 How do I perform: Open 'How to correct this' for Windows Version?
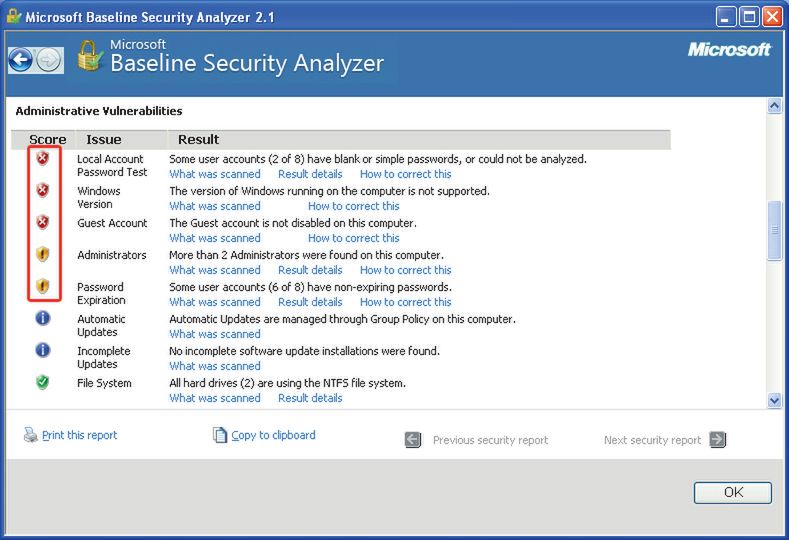[353, 206]
